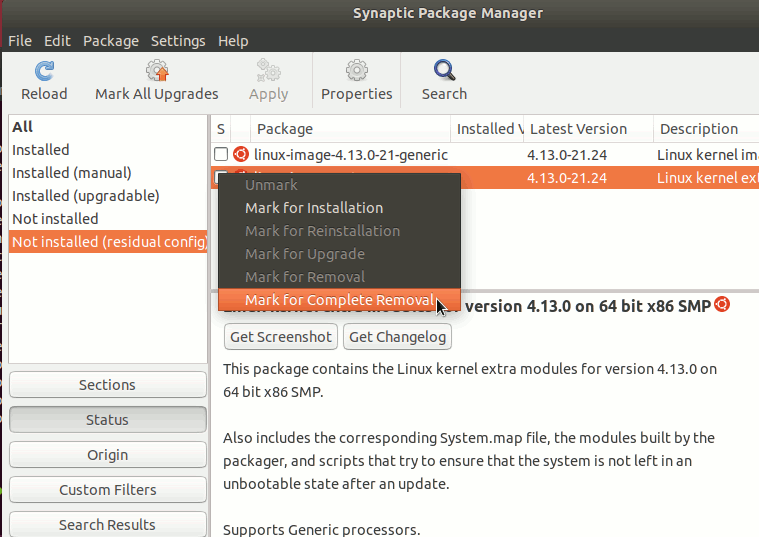
Task: Click version 4.13.0-21.24 in the linux-image row
Action: [567, 154]
